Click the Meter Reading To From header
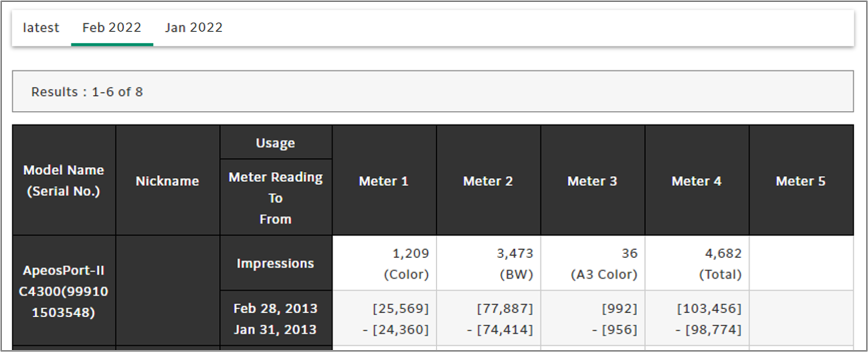 point(275,198)
